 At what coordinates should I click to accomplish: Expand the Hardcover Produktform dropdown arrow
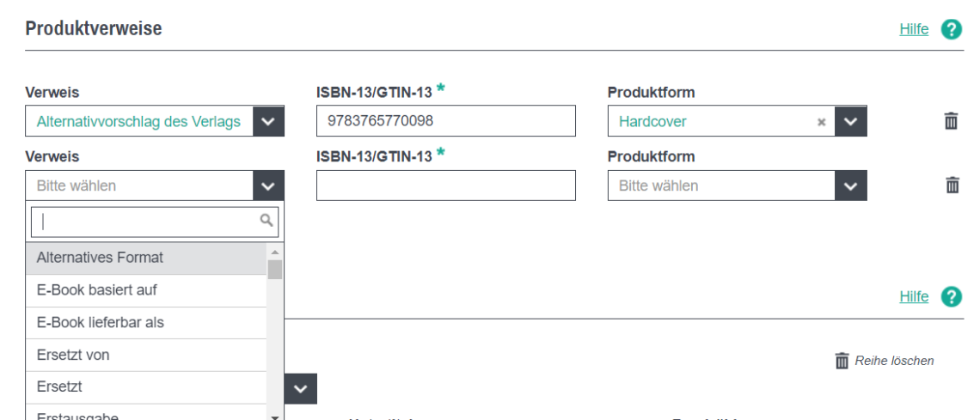(850, 121)
